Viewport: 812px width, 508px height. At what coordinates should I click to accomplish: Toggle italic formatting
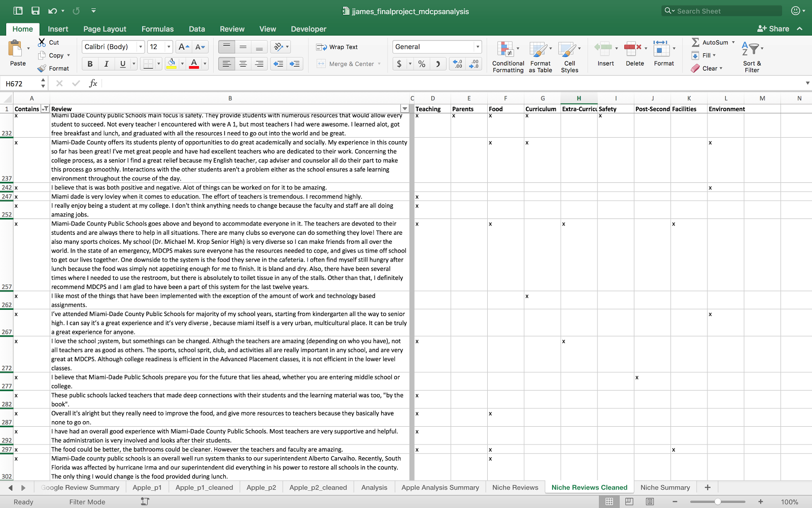[x=106, y=64]
